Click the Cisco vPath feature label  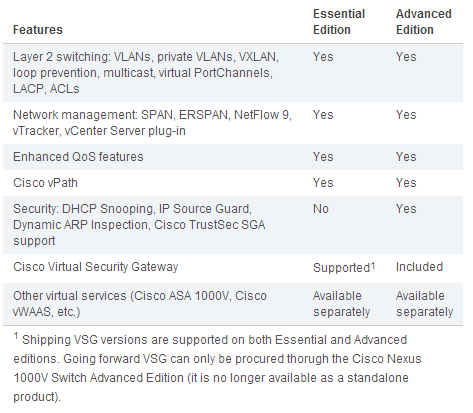(45, 183)
